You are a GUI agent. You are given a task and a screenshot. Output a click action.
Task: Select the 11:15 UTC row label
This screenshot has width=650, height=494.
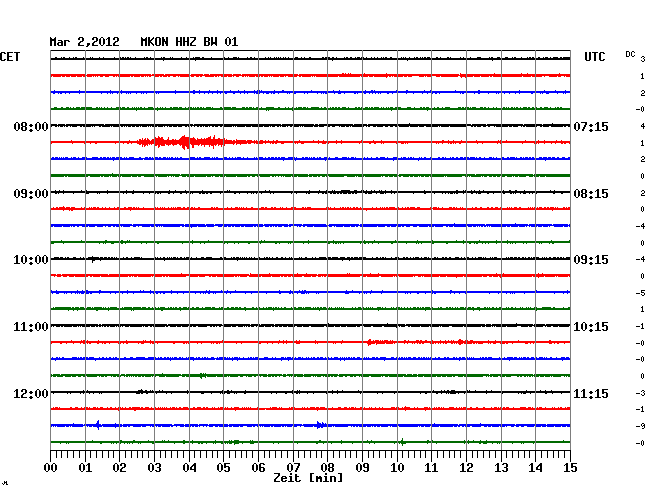click(x=591, y=393)
